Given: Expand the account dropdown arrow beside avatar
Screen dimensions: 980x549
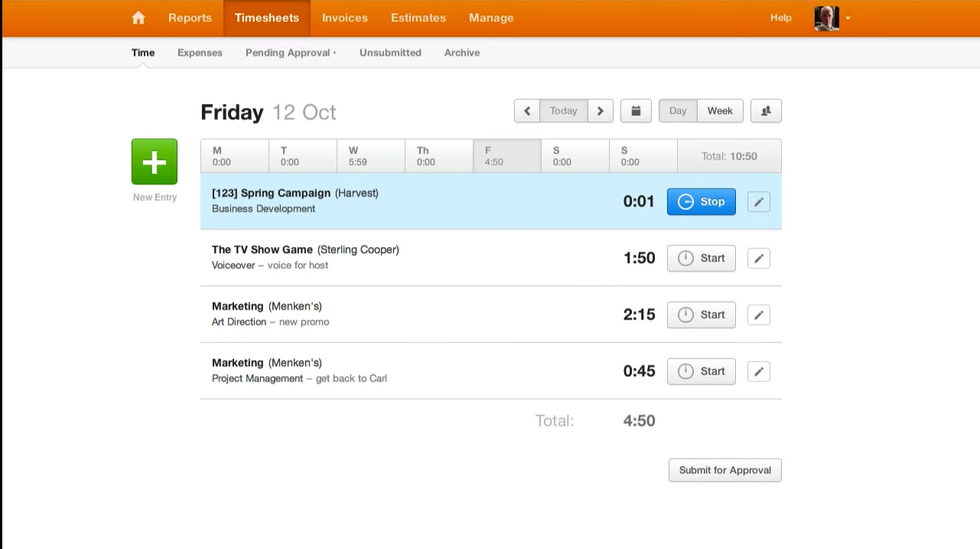Looking at the screenshot, I should 848,18.
